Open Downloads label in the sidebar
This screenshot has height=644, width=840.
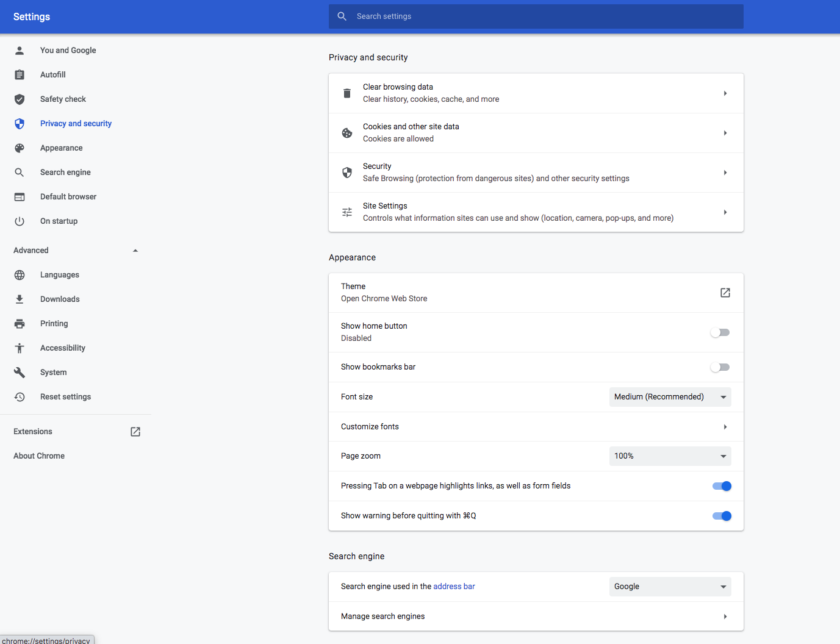point(60,299)
